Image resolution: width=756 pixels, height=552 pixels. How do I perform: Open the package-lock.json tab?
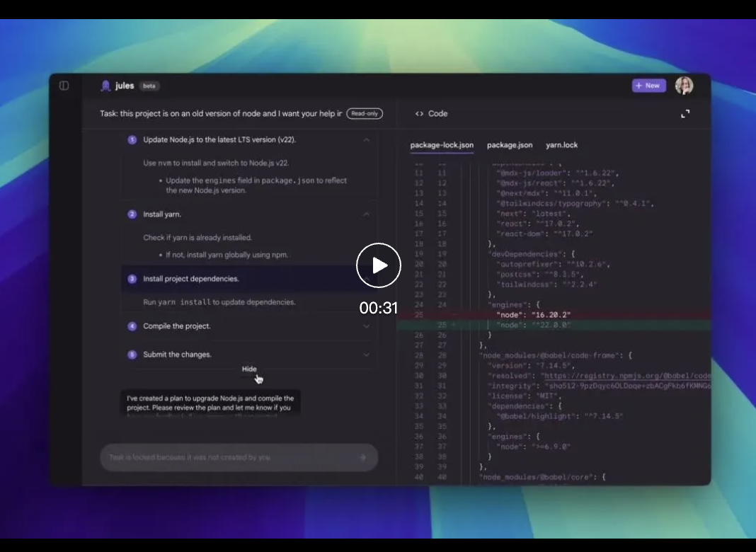tap(442, 145)
